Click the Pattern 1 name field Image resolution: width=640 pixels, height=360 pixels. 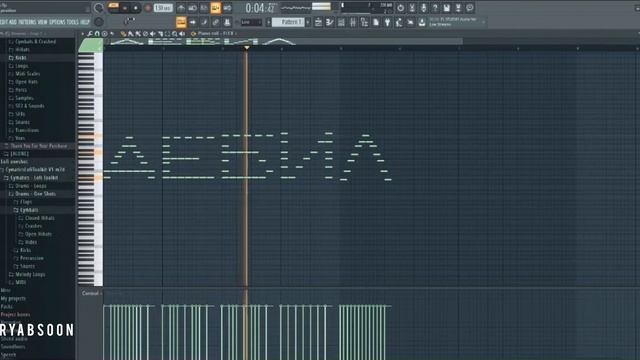[x=288, y=22]
